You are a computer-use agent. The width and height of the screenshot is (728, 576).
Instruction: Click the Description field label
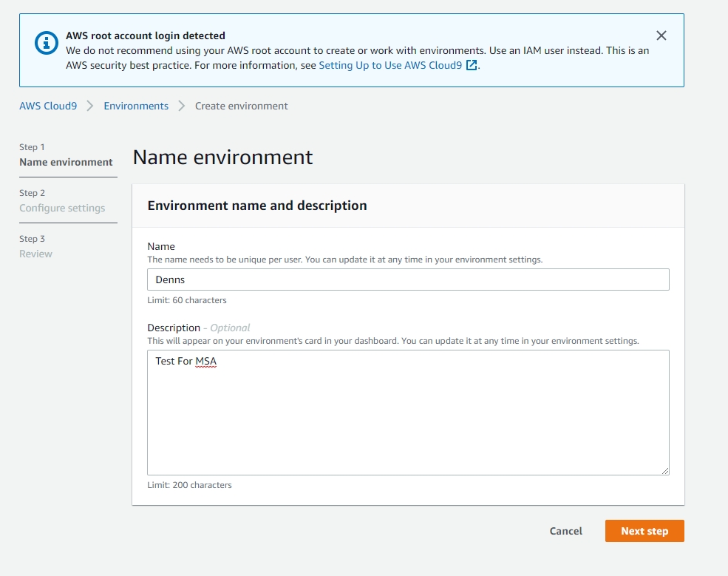pos(174,328)
